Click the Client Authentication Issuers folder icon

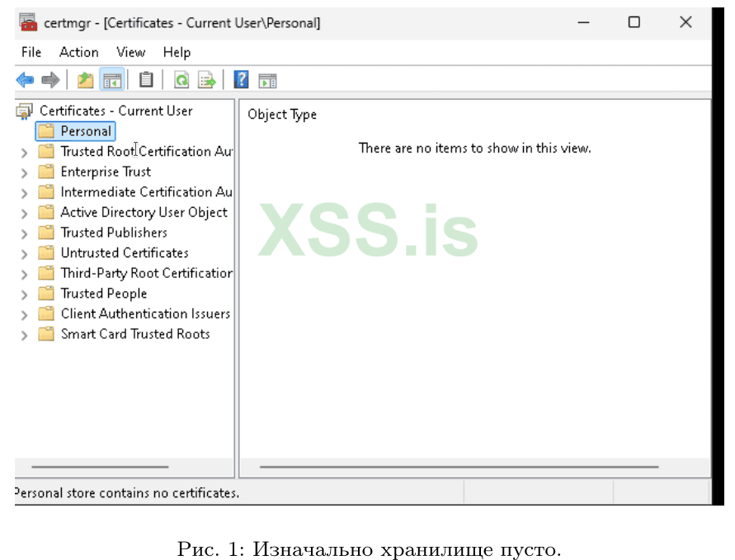46,313
